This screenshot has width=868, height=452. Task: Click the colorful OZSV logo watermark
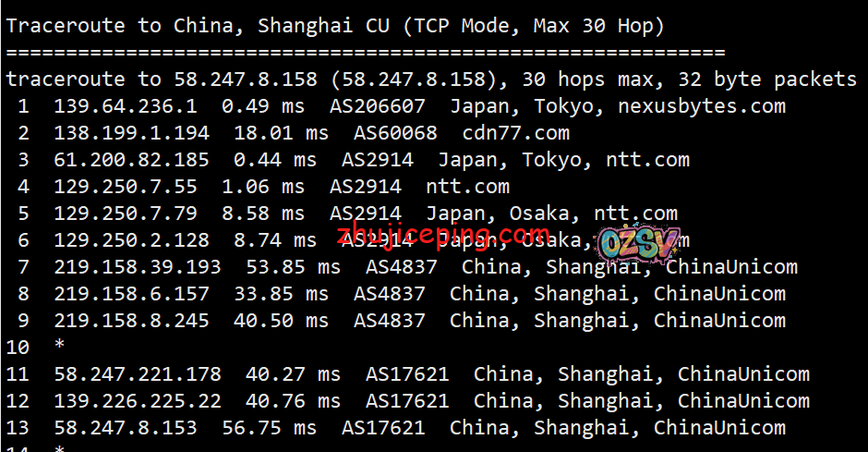(639, 242)
